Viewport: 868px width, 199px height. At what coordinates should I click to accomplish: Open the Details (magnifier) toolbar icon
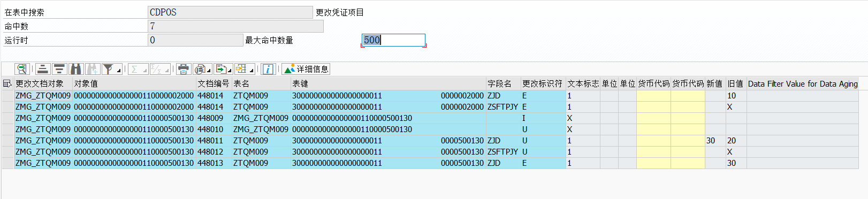(22, 69)
